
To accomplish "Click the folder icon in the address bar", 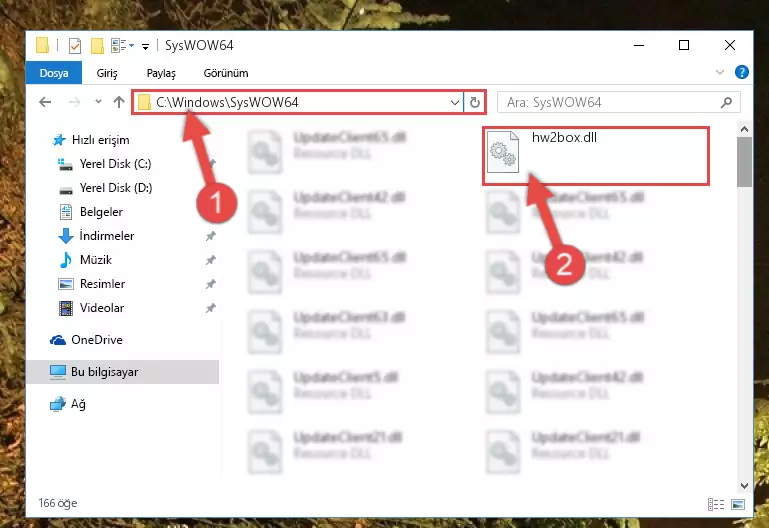I will coord(144,102).
